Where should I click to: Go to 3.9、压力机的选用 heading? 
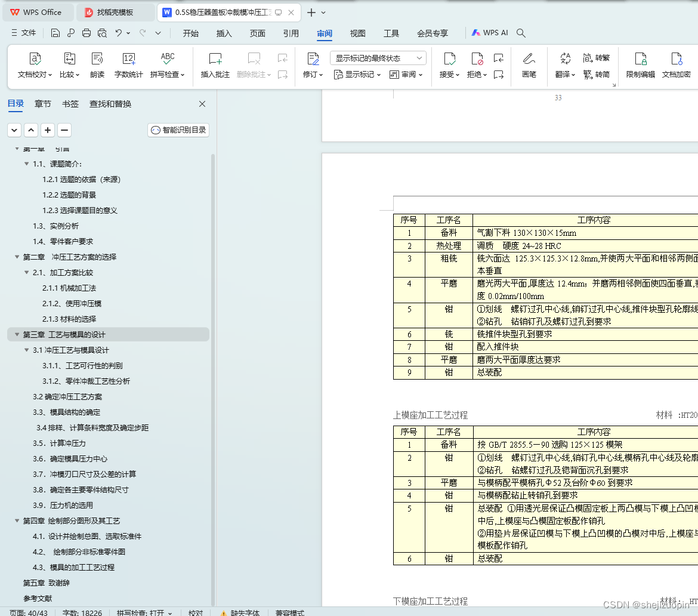(x=63, y=505)
